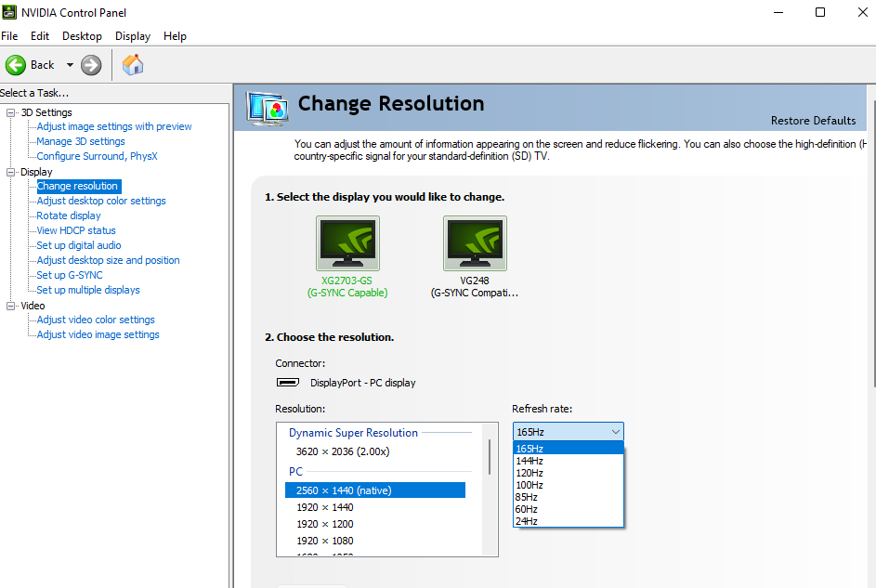
Task: Collapse the 3D Settings tree node
Action: (10, 112)
